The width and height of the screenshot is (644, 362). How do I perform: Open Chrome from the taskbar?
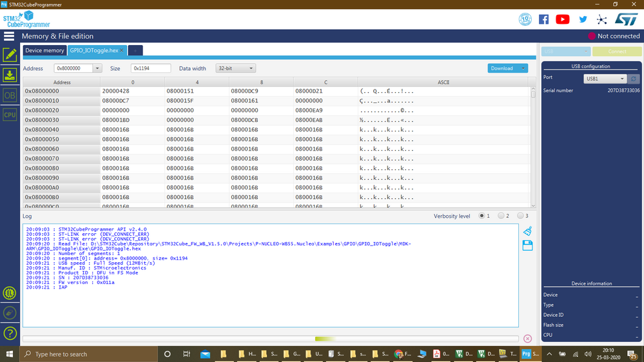pyautogui.click(x=402, y=354)
